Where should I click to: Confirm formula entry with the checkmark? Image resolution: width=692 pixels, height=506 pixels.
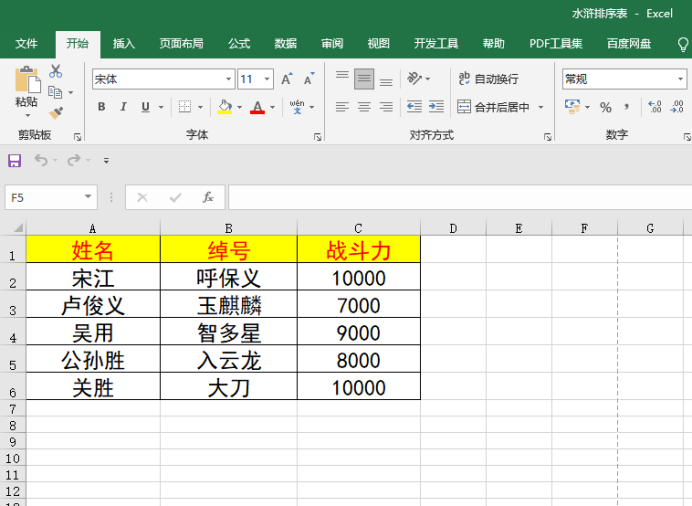tap(175, 197)
